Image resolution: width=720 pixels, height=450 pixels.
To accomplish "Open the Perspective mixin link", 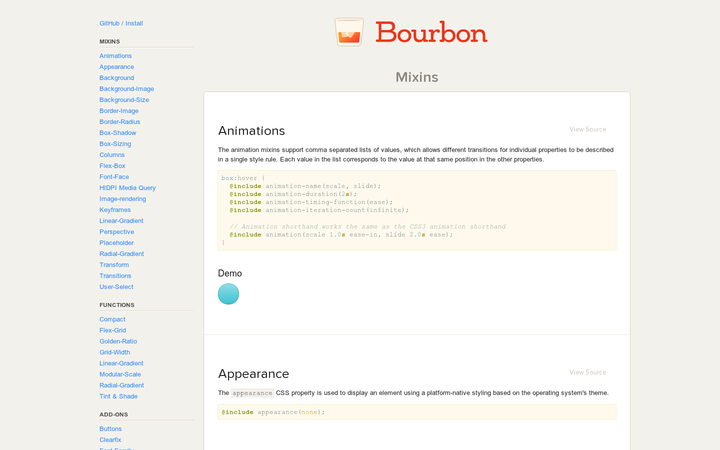I will (x=117, y=232).
